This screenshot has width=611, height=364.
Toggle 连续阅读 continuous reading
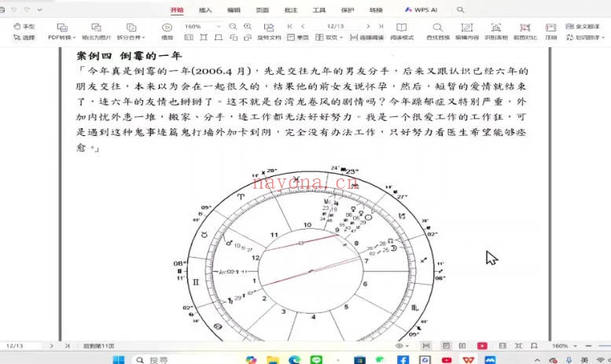pos(366,38)
